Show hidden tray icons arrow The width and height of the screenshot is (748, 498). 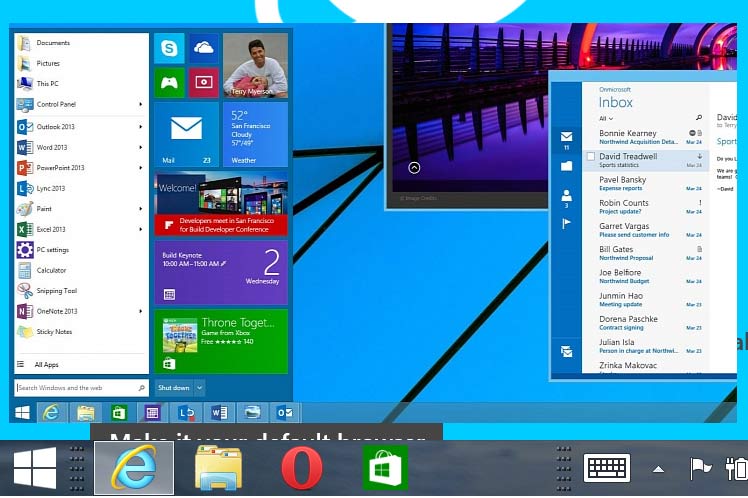point(659,469)
